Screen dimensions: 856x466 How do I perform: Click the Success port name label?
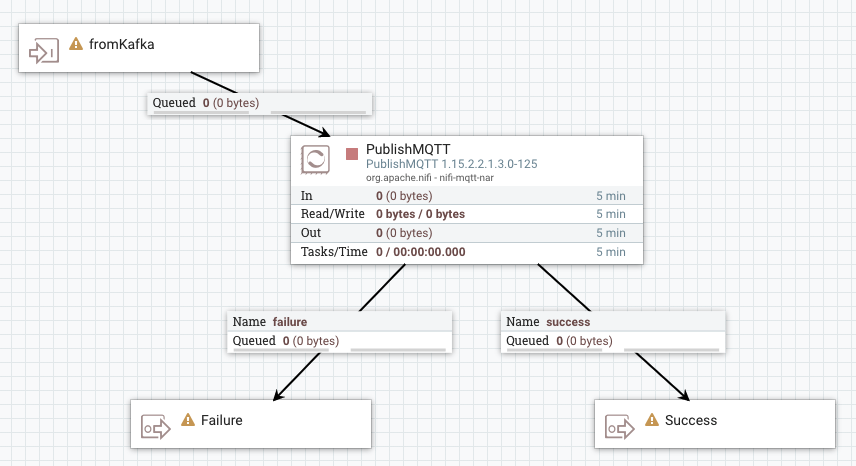click(x=691, y=421)
